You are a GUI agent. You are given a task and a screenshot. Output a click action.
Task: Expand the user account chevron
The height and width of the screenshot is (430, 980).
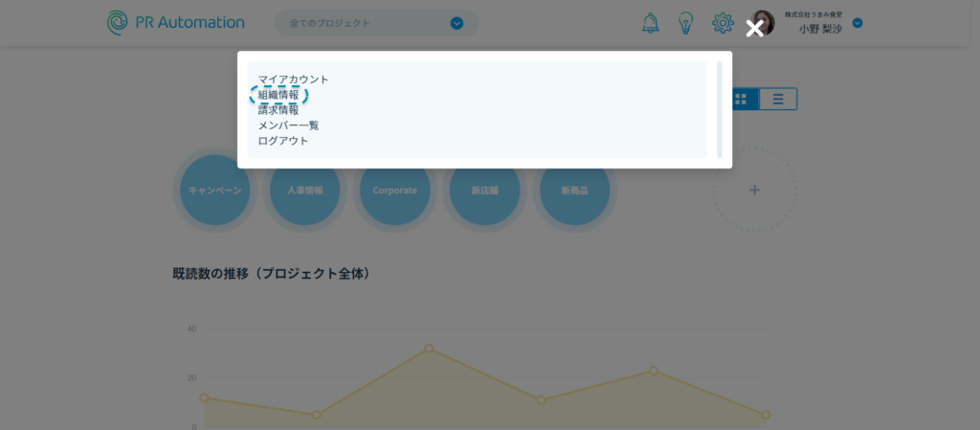[x=857, y=23]
